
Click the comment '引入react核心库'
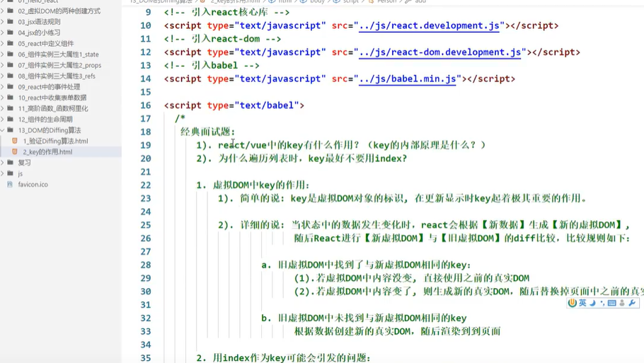pos(230,12)
